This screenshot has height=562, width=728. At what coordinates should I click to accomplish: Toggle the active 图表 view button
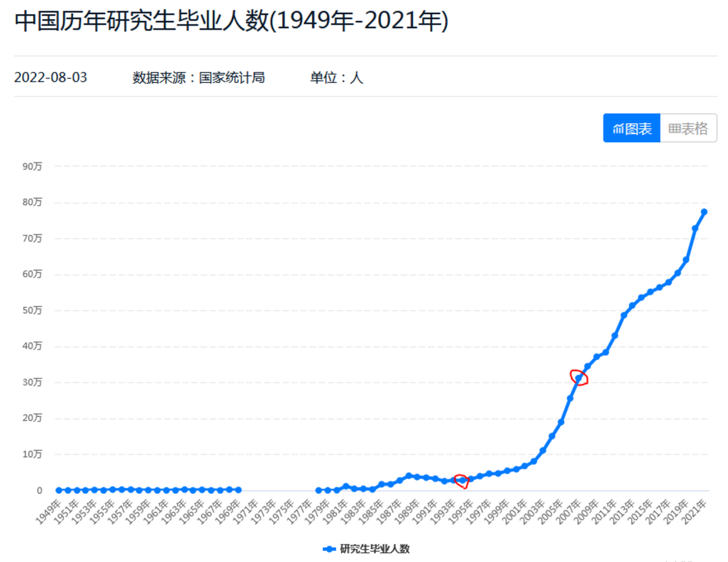pyautogui.click(x=631, y=127)
